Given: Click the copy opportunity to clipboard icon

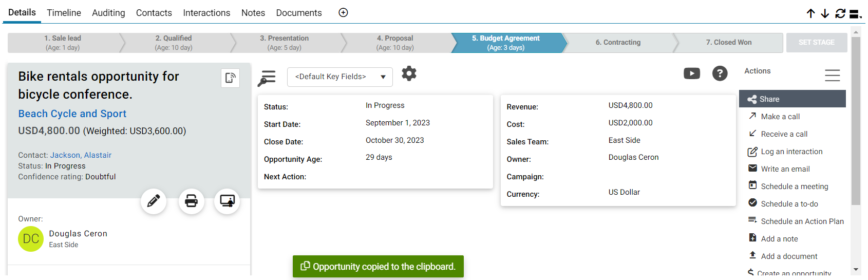Looking at the screenshot, I should [x=231, y=78].
